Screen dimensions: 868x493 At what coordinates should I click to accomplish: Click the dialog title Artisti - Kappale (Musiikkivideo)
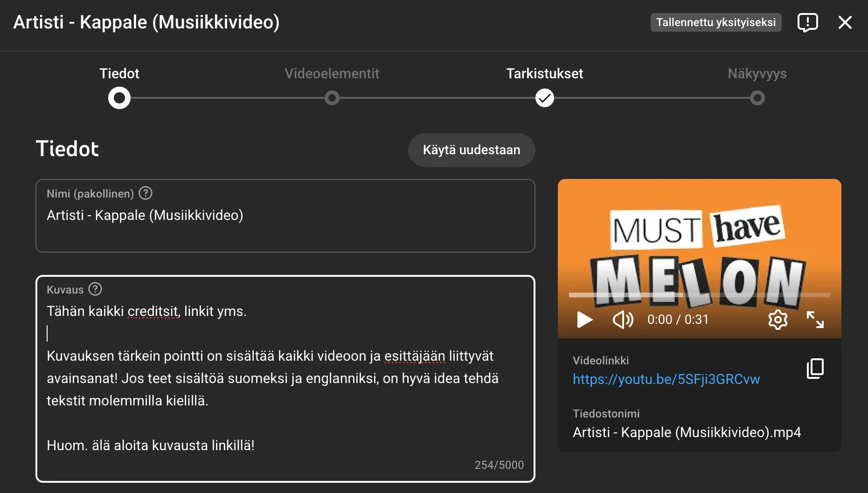146,22
